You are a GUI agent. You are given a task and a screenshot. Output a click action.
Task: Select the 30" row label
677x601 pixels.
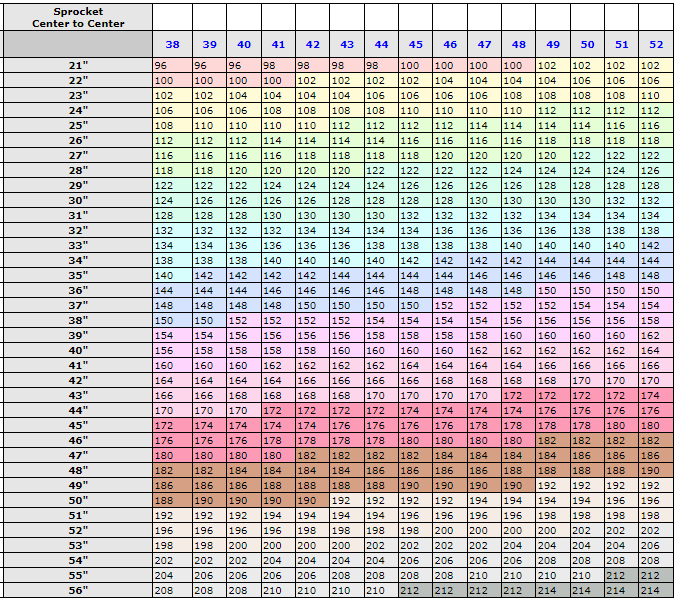click(x=78, y=200)
